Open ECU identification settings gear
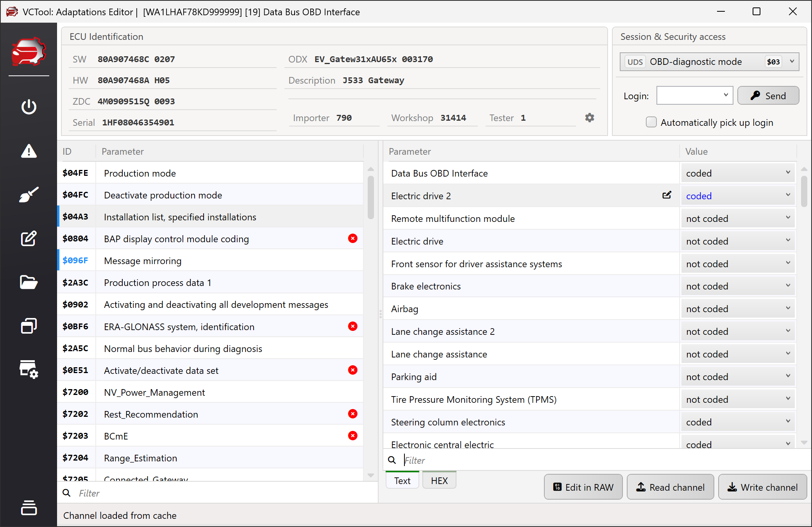Viewport: 812px width, 527px height. coord(590,118)
